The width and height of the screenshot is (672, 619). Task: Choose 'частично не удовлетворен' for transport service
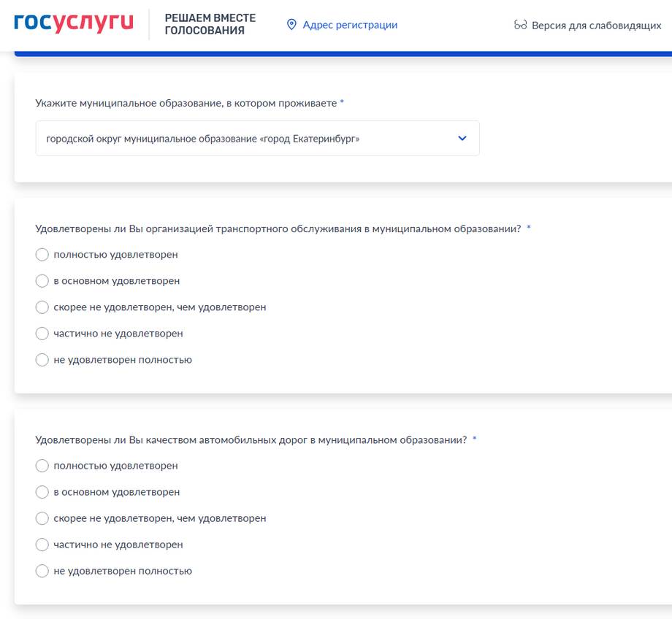coord(42,334)
